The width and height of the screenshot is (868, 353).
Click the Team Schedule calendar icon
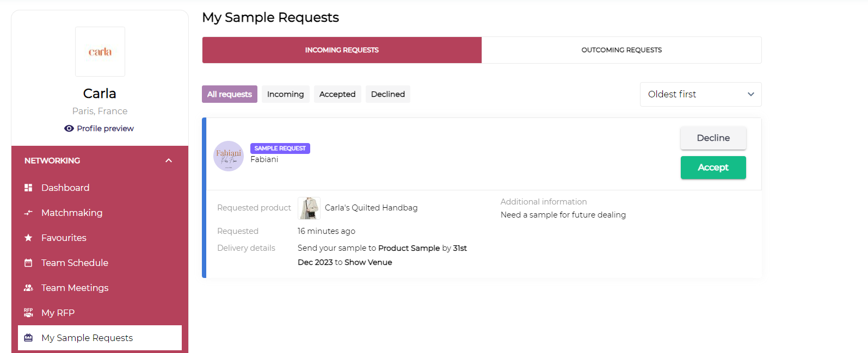(28, 263)
